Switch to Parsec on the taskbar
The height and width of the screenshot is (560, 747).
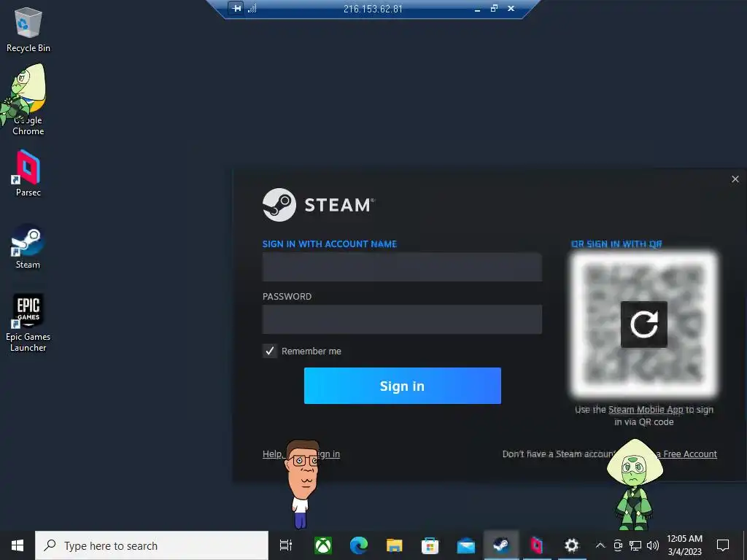(536, 545)
